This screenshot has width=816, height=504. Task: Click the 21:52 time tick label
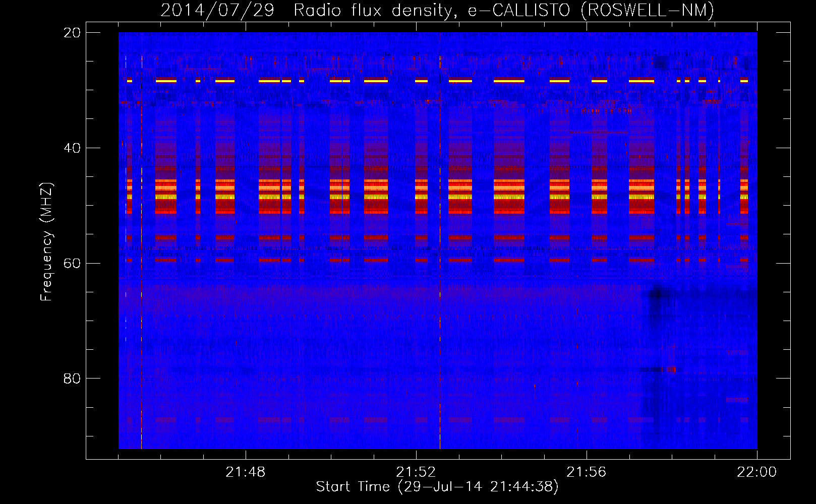tap(416, 472)
